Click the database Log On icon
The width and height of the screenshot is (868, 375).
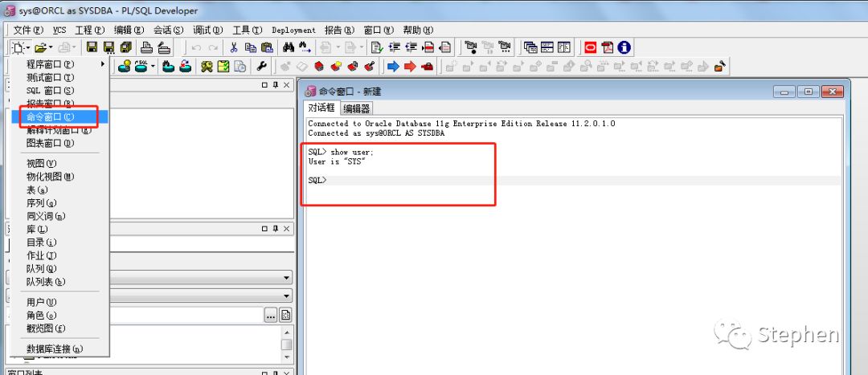[x=125, y=67]
